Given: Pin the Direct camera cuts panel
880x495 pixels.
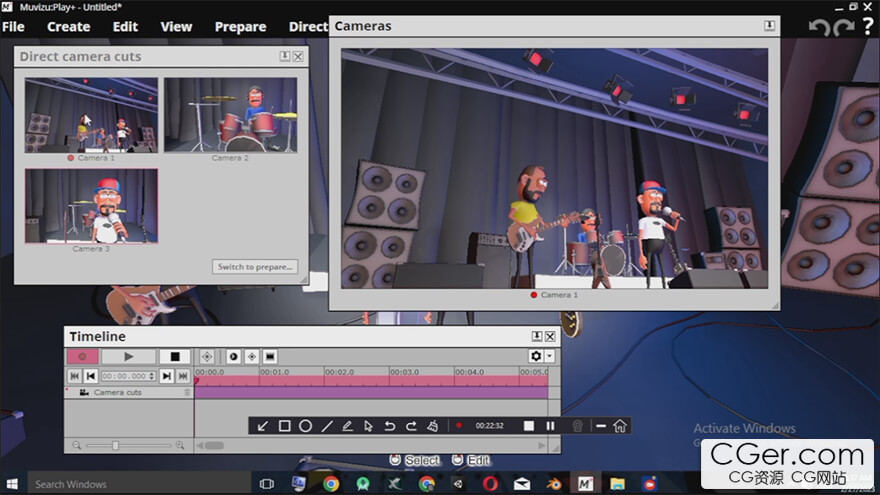Looking at the screenshot, I should (285, 56).
